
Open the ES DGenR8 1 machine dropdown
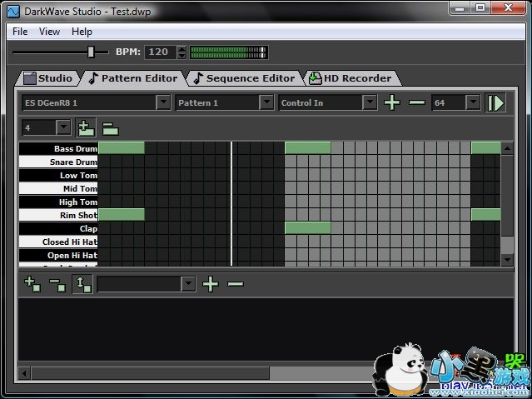(x=163, y=102)
